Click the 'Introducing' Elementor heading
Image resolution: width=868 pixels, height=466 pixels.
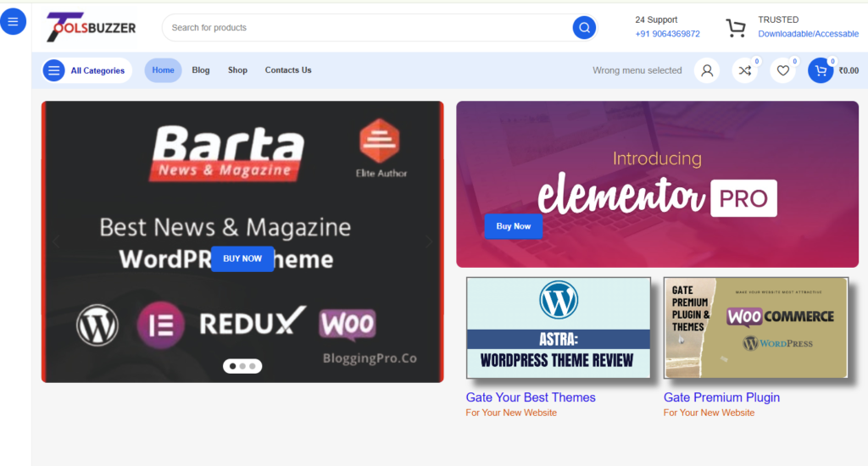tap(657, 158)
